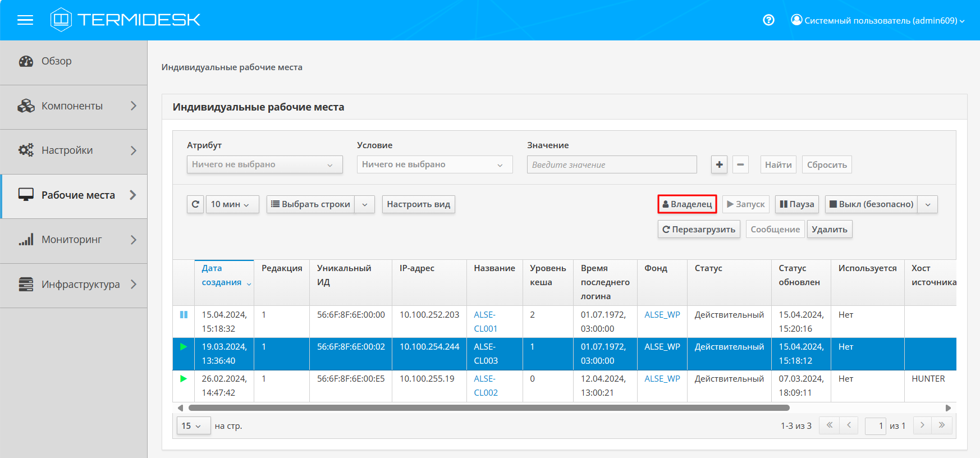Screen dimensions: 980x458
Task: Remove a filter condition with minus button
Action: click(740, 164)
